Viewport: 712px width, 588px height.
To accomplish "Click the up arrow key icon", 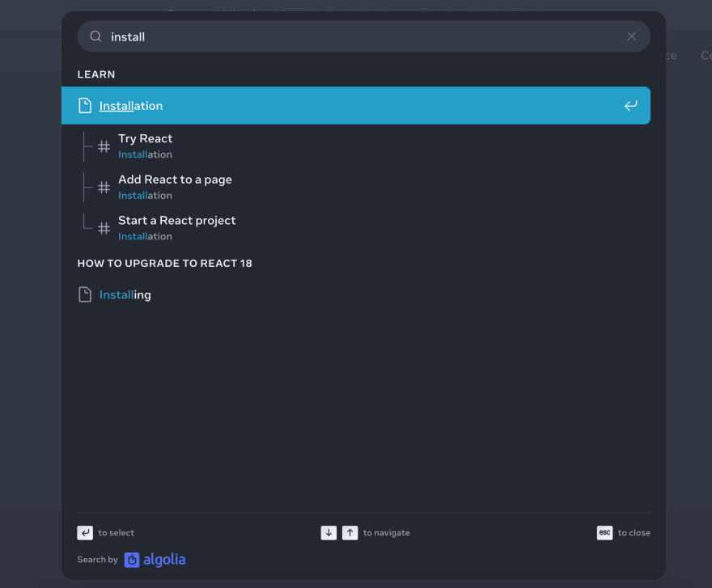I will (350, 533).
